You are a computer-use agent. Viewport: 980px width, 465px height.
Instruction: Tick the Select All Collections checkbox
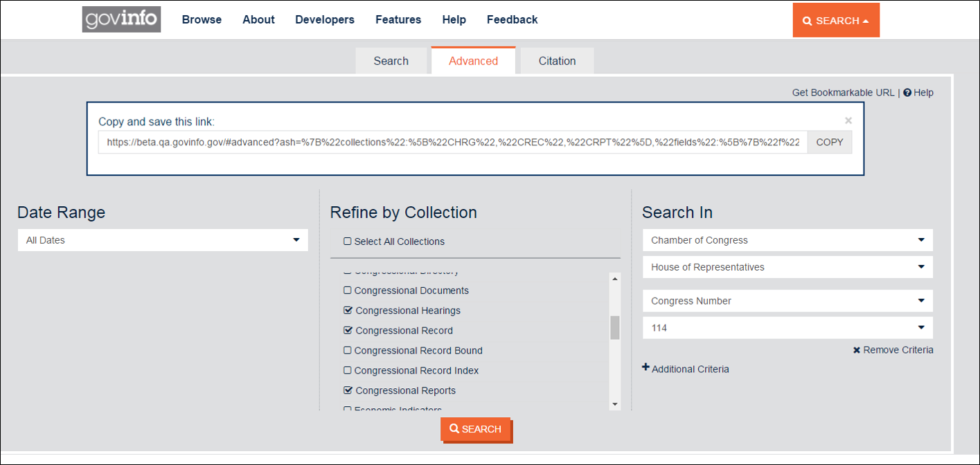pyautogui.click(x=348, y=241)
